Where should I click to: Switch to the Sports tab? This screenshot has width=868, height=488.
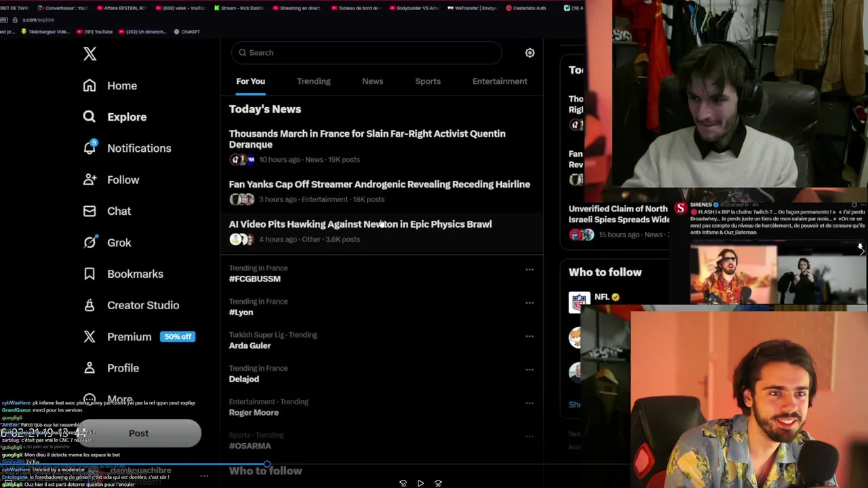428,81
